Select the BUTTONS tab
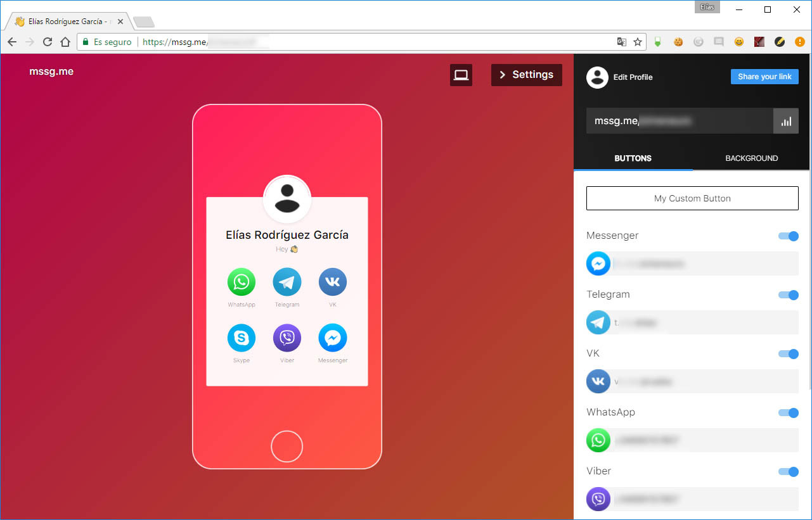The image size is (812, 520). pos(633,158)
